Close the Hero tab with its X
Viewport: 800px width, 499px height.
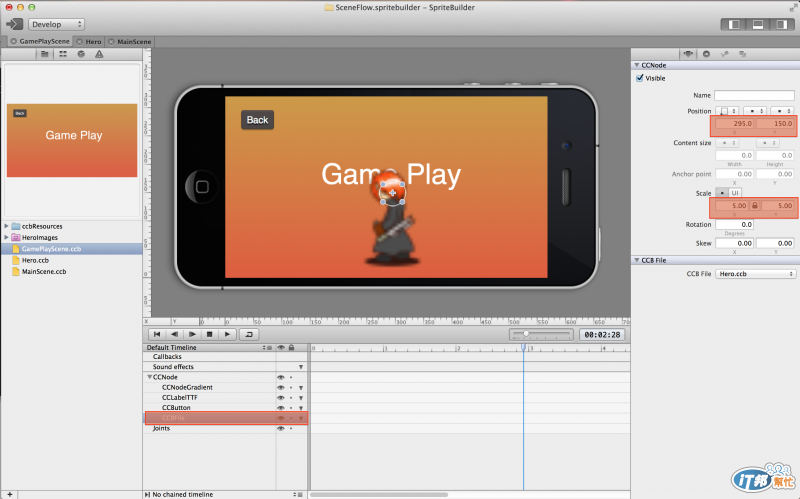tap(79, 41)
